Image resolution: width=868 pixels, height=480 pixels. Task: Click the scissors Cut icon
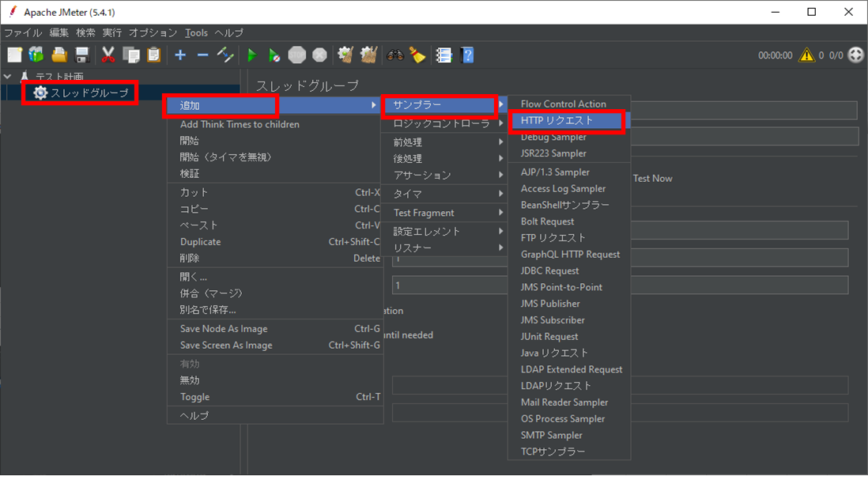click(x=108, y=55)
